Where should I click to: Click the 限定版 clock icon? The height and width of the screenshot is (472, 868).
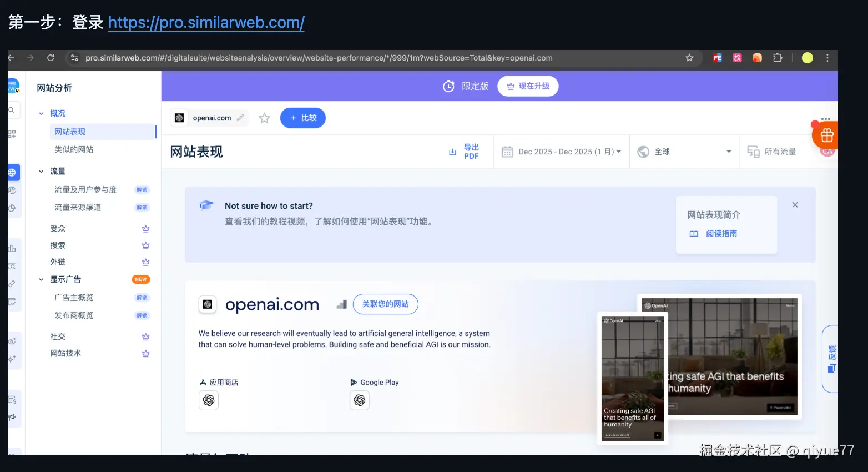tap(448, 86)
